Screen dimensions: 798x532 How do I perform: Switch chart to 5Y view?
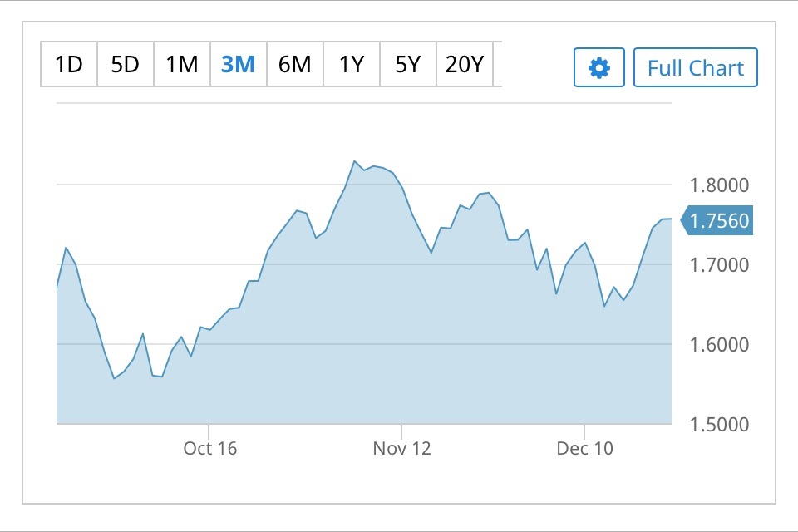click(407, 64)
